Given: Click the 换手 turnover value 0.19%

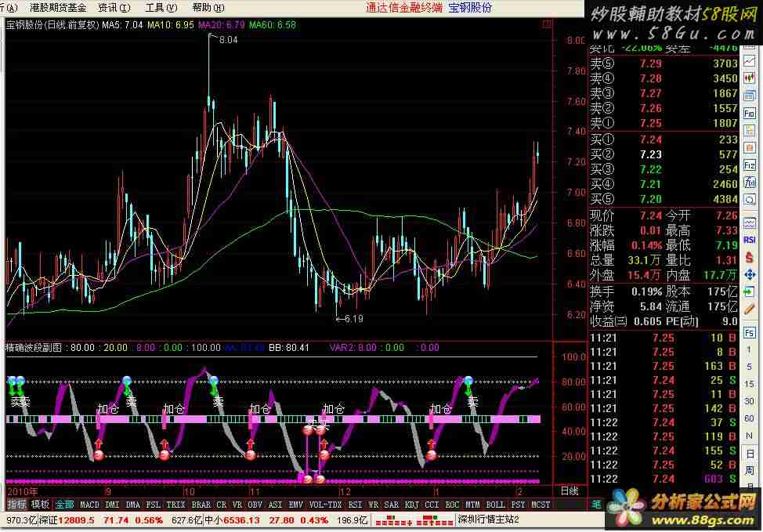Looking at the screenshot, I should [x=647, y=291].
